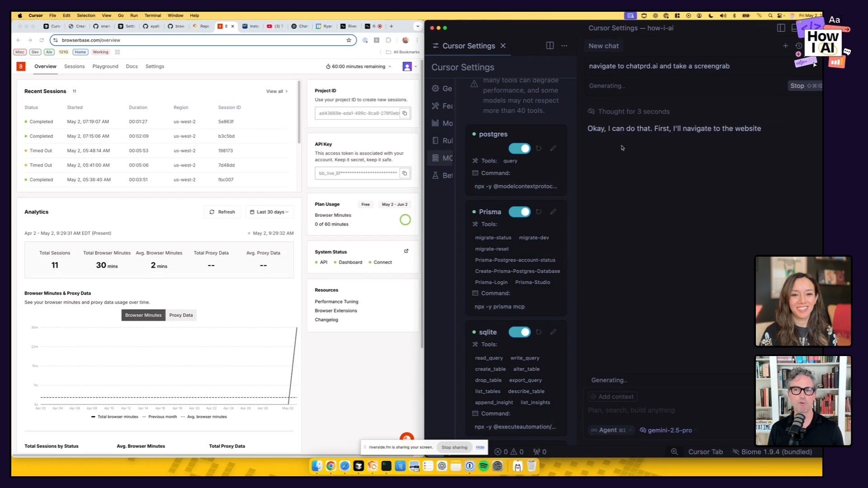The width and height of the screenshot is (868, 488).
Task: Click Stop sharing button
Action: click(x=454, y=447)
